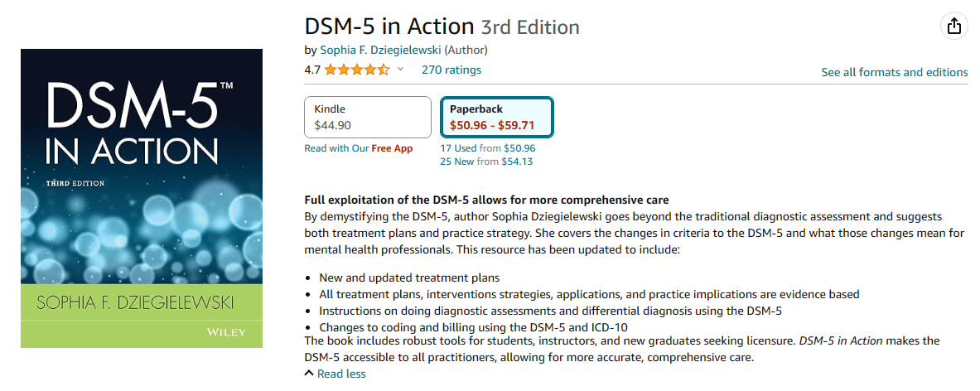Click the Wiley logo on cover

(x=225, y=331)
